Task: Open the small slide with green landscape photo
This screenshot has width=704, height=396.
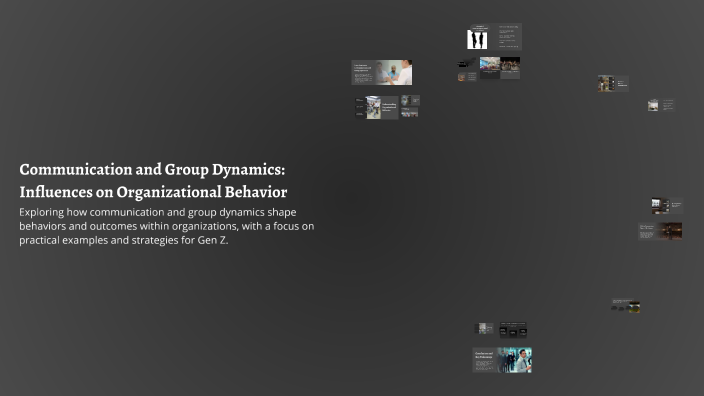Action: coord(625,306)
